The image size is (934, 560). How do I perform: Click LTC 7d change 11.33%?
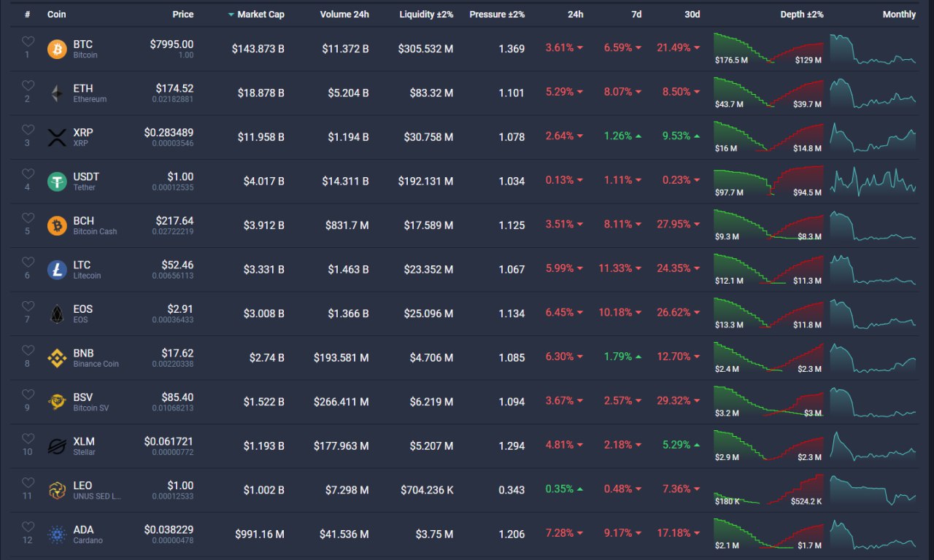point(620,268)
